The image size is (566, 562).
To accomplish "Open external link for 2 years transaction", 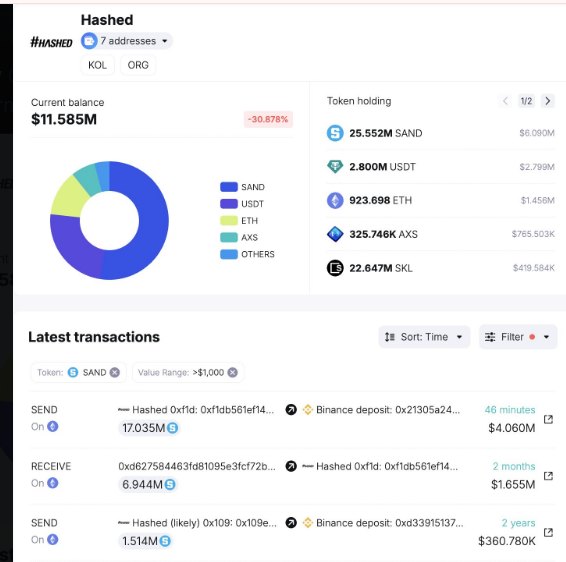I will tap(548, 532).
